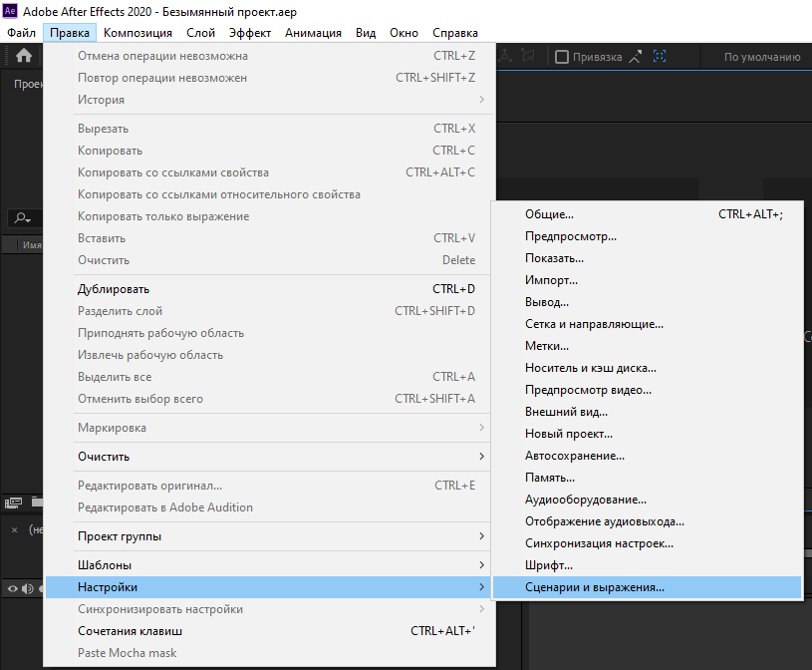The image size is (812, 670).
Task: Toggle the timeline speaker audio icon
Action: [x=28, y=588]
